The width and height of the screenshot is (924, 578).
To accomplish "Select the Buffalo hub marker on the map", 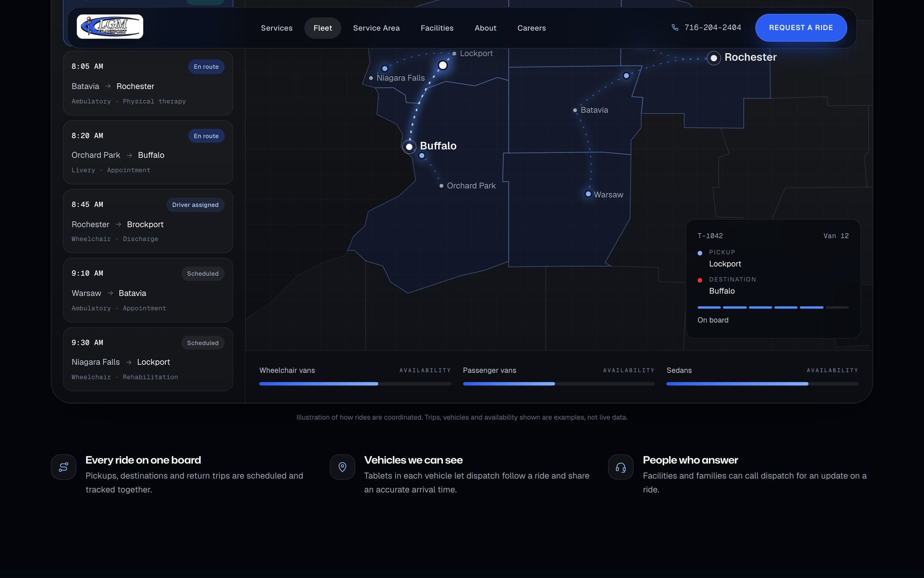I will [409, 147].
